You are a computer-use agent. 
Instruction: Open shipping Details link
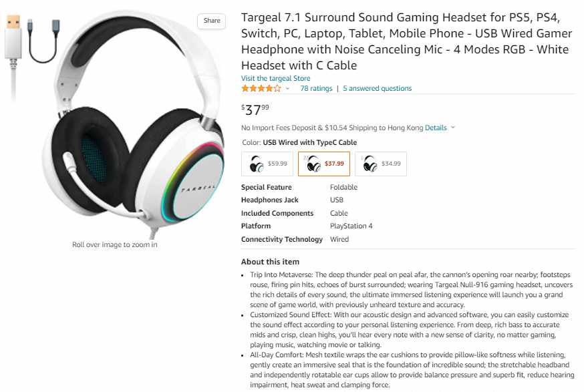click(x=436, y=128)
